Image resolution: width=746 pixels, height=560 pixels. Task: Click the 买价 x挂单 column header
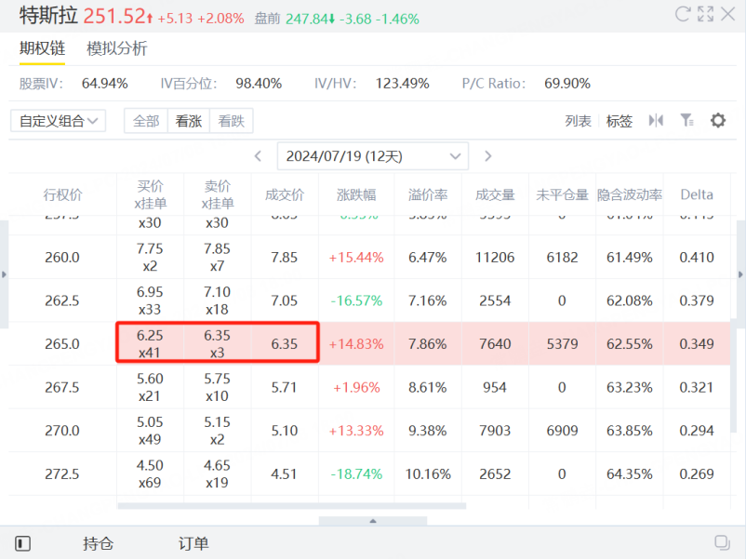tap(151, 194)
